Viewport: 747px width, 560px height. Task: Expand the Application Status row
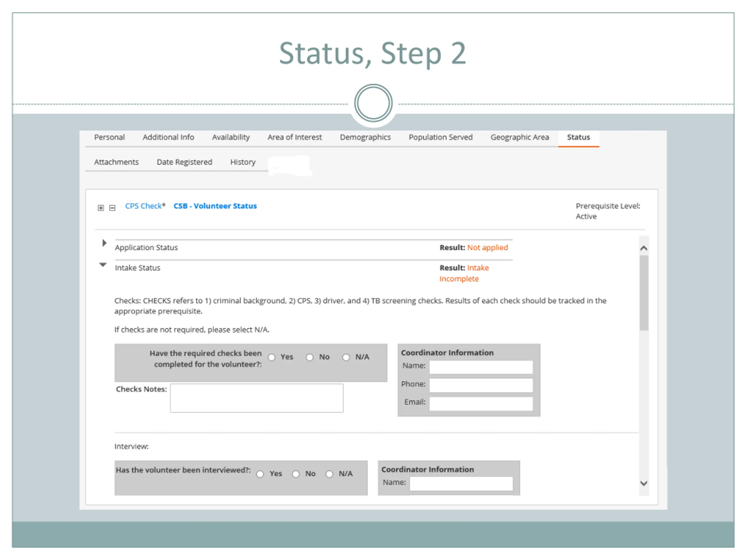pyautogui.click(x=104, y=243)
